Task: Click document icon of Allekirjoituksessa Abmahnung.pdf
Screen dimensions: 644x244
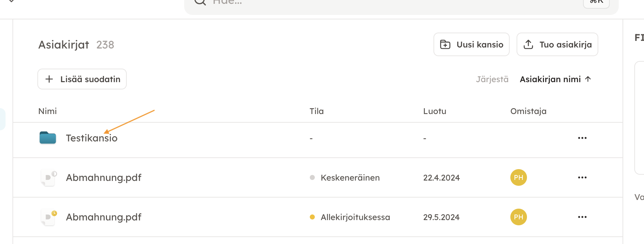Action: (x=48, y=217)
